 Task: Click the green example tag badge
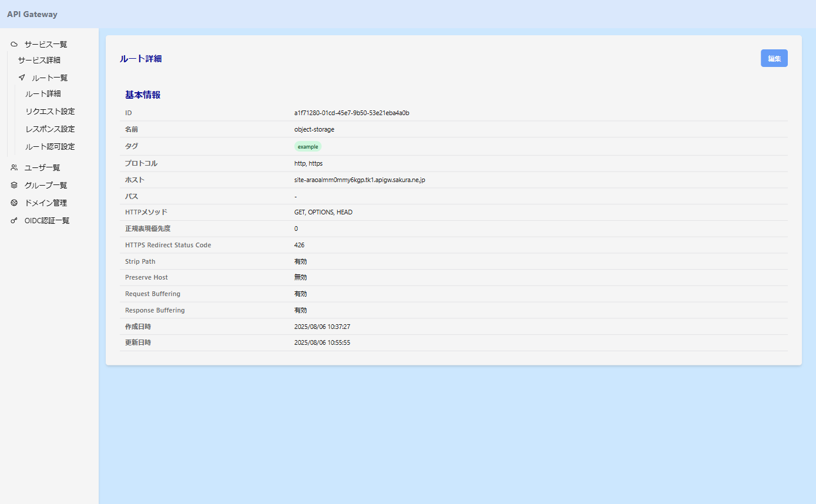pos(308,146)
